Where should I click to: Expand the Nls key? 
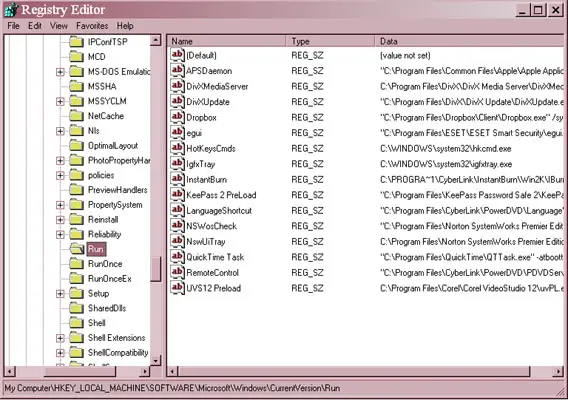click(60, 131)
